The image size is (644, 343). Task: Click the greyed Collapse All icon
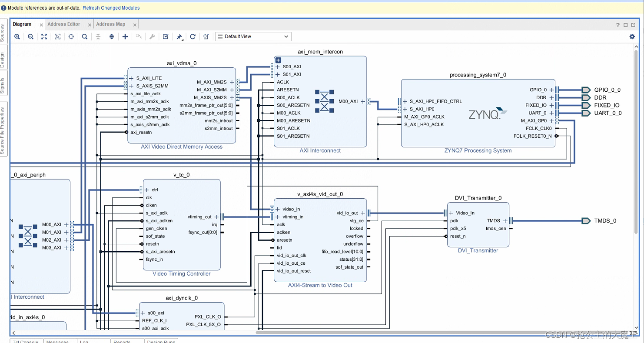coord(98,37)
